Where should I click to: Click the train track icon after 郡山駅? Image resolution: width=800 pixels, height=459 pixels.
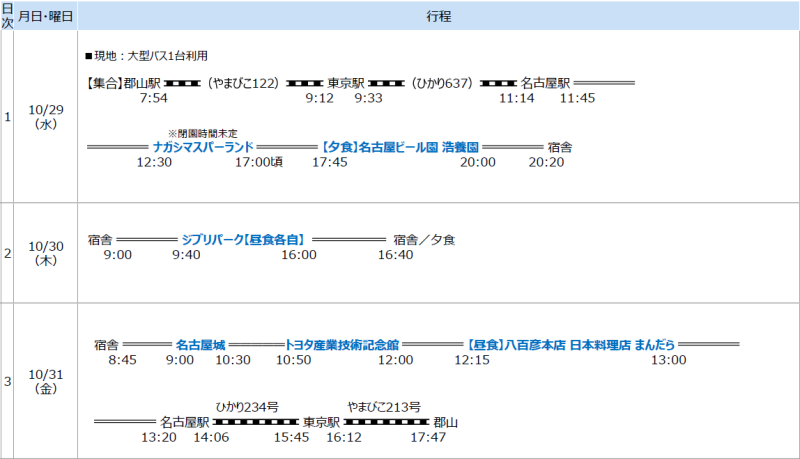coord(182,83)
